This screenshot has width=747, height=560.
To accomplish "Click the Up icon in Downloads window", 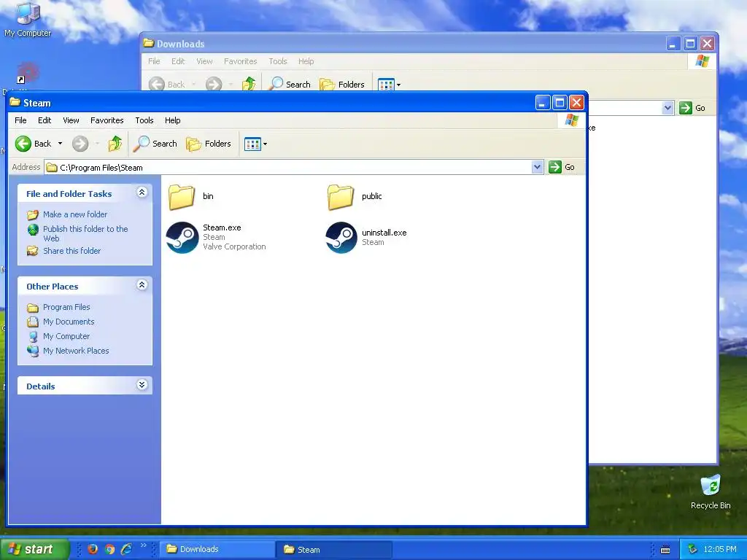I will click(249, 85).
